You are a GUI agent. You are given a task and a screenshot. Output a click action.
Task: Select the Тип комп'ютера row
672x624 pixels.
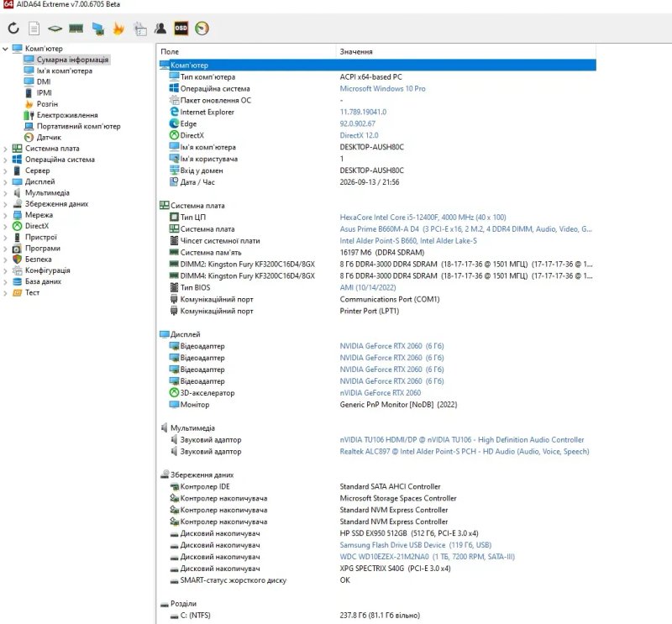(x=377, y=77)
